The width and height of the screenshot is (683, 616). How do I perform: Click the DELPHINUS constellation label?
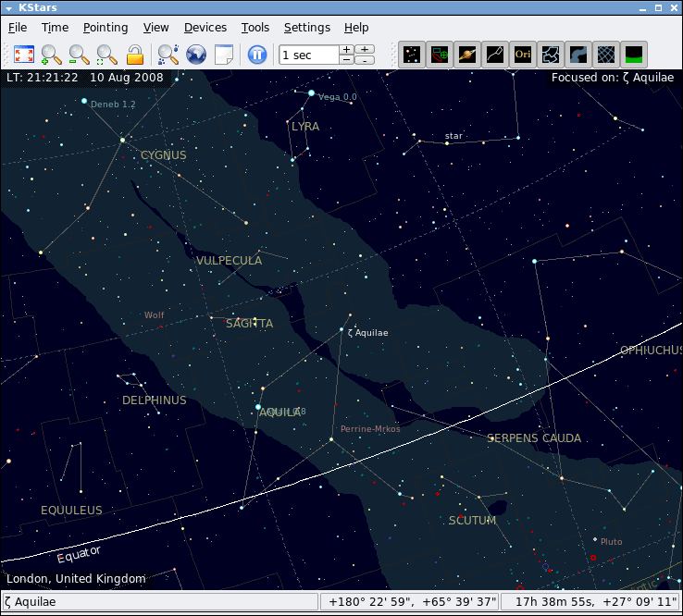[x=155, y=400]
